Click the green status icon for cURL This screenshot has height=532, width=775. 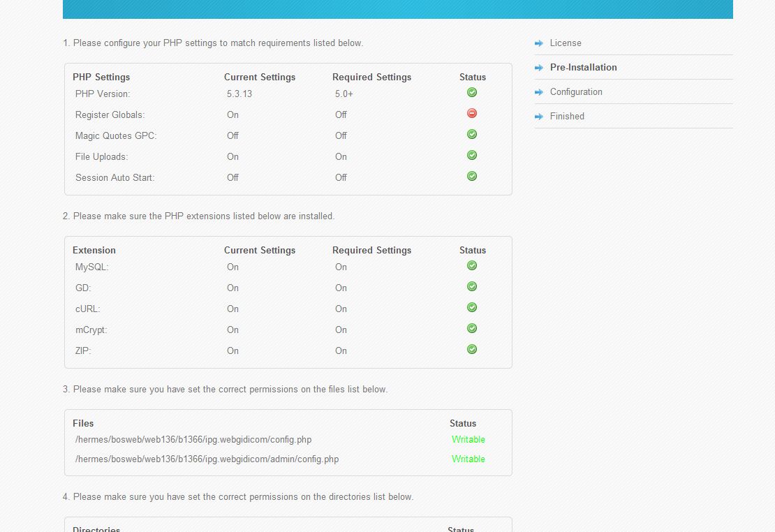tap(472, 307)
